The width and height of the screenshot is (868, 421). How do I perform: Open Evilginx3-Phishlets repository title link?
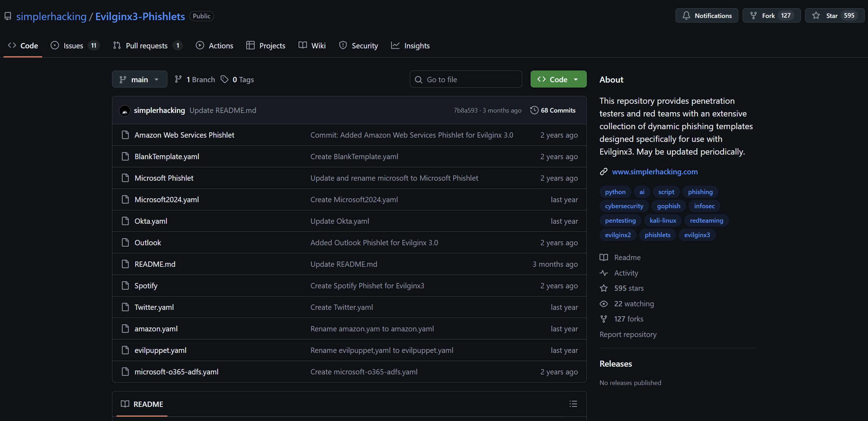click(140, 16)
